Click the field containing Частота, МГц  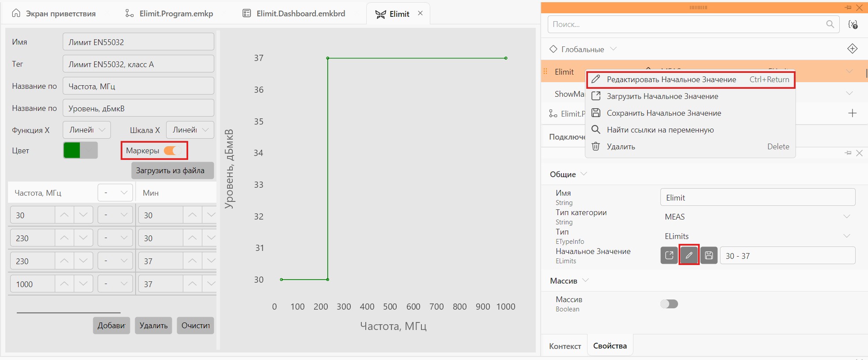(138, 86)
